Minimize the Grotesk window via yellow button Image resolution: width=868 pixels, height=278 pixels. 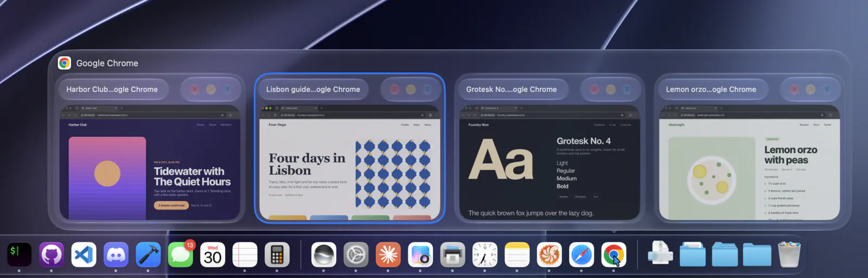tap(611, 89)
